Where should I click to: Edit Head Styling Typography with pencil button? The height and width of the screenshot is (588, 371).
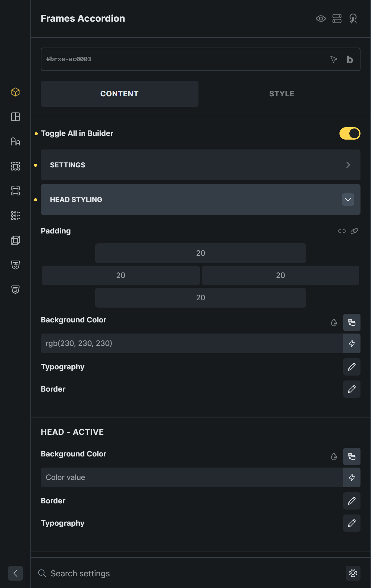click(352, 367)
